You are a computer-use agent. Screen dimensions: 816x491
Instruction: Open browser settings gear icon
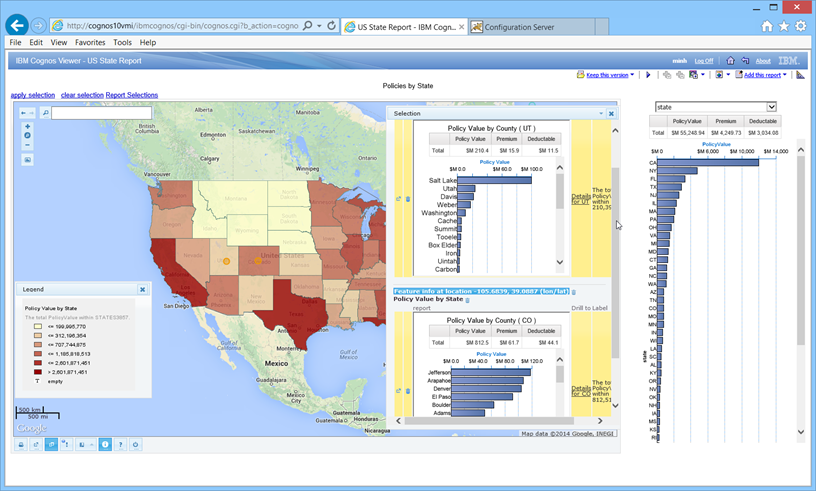click(x=800, y=26)
